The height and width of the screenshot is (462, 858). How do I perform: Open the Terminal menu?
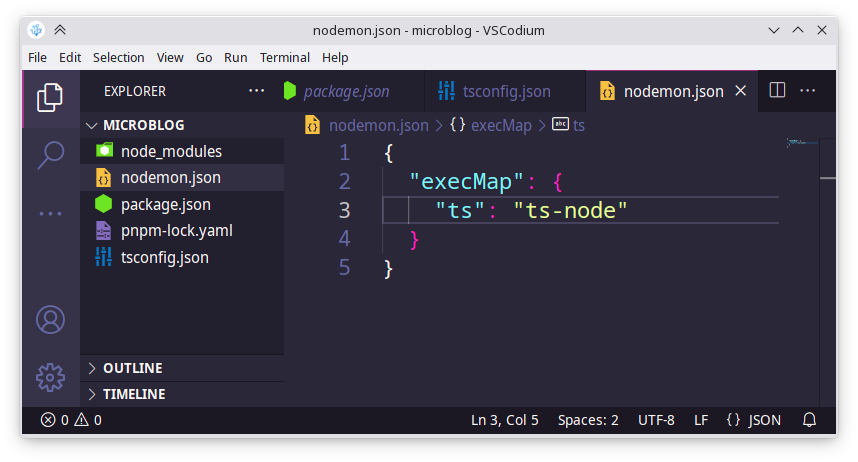point(285,57)
